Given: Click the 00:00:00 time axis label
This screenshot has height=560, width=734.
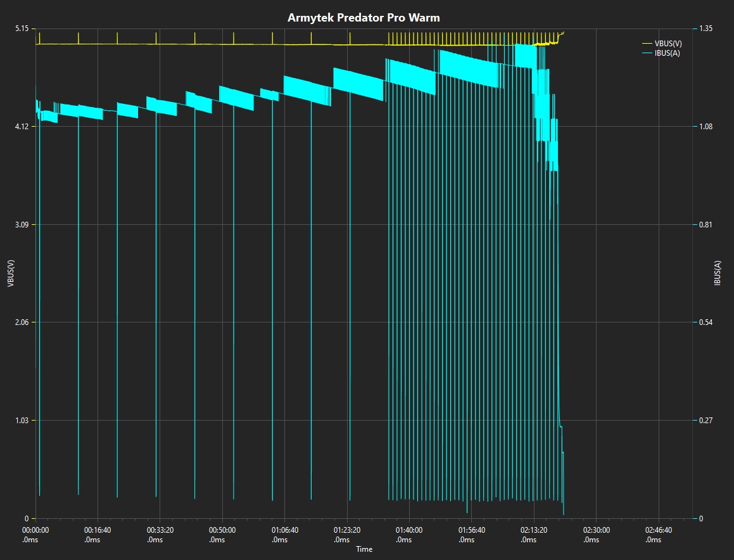Looking at the screenshot, I should pyautogui.click(x=35, y=535).
